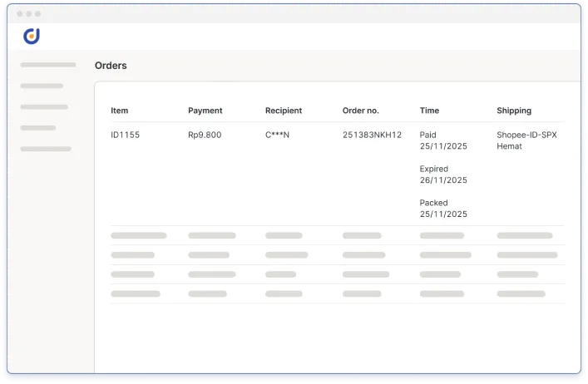Click the Payment column header
This screenshot has width=588, height=384.
click(205, 111)
